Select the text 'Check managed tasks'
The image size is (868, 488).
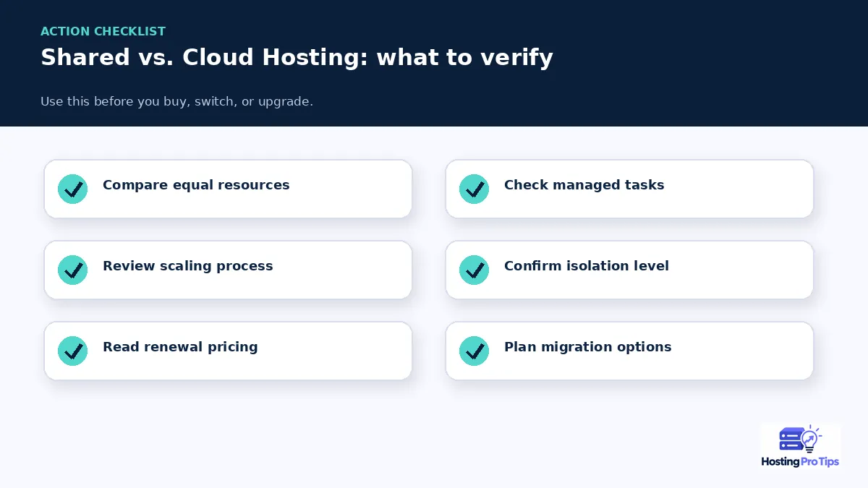click(x=584, y=185)
